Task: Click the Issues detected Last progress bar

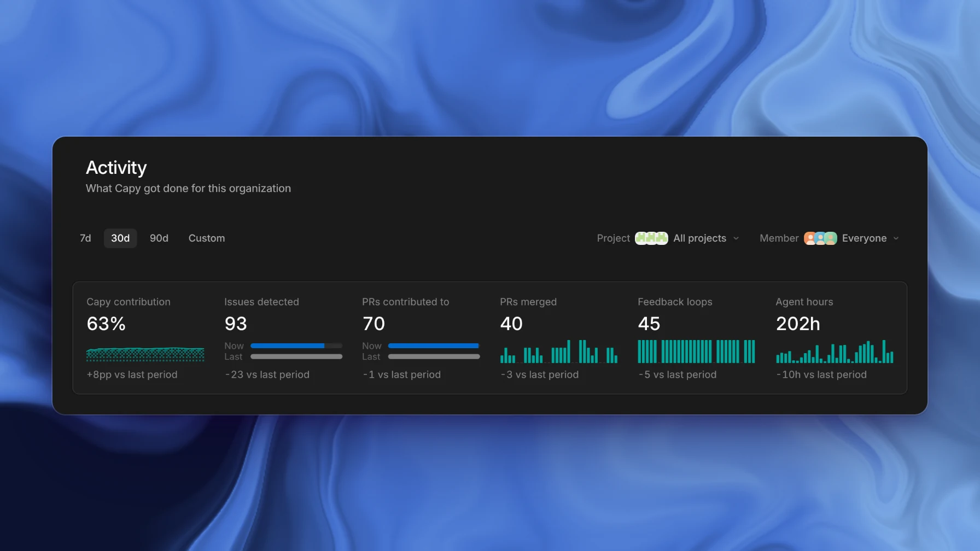Action: click(x=296, y=356)
